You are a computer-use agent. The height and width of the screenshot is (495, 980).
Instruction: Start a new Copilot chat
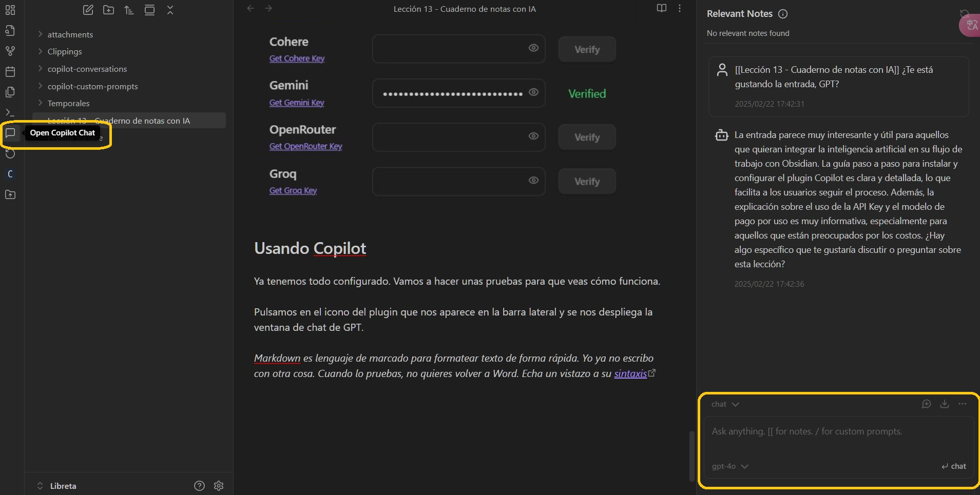[x=926, y=404]
